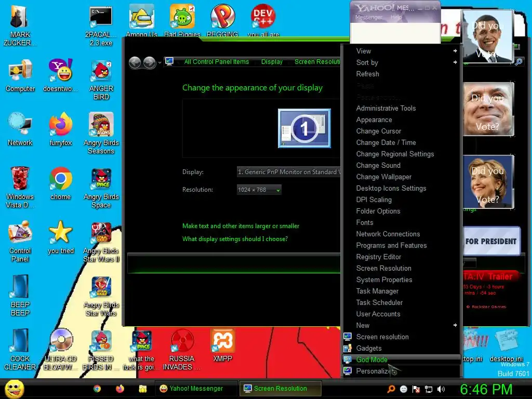The width and height of the screenshot is (532, 399).
Task: Click the Hillary 'Did you Vote?' gadget
Action: click(488, 182)
